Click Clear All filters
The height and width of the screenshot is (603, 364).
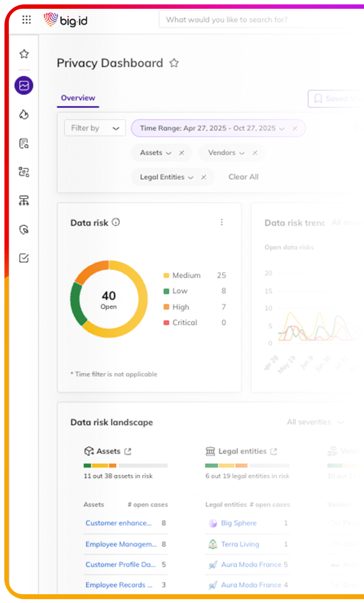(x=243, y=177)
